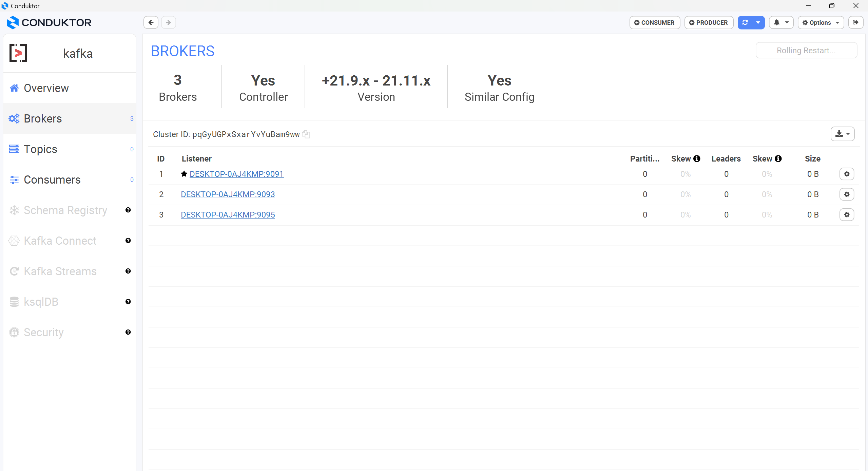Open broker DESKTOP-0AJ4KMP:9093 details

coord(228,194)
